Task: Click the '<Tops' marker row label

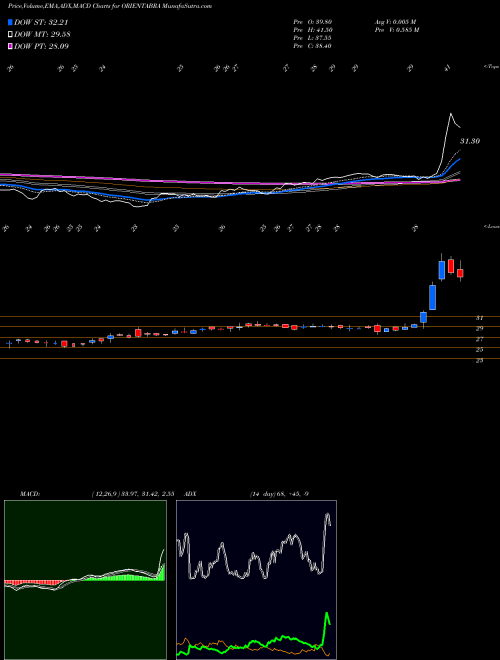Action: coord(492,67)
